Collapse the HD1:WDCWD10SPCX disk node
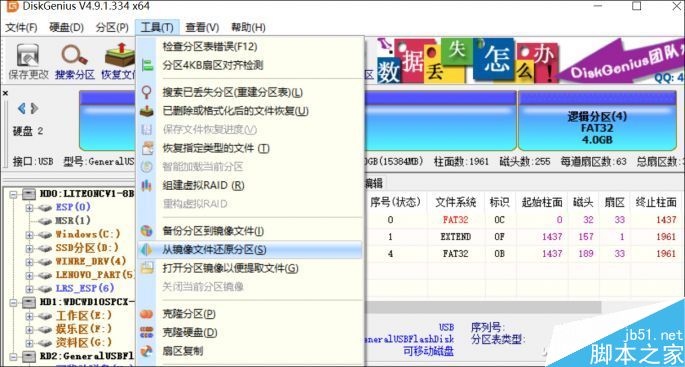The height and width of the screenshot is (367, 685). (x=13, y=302)
